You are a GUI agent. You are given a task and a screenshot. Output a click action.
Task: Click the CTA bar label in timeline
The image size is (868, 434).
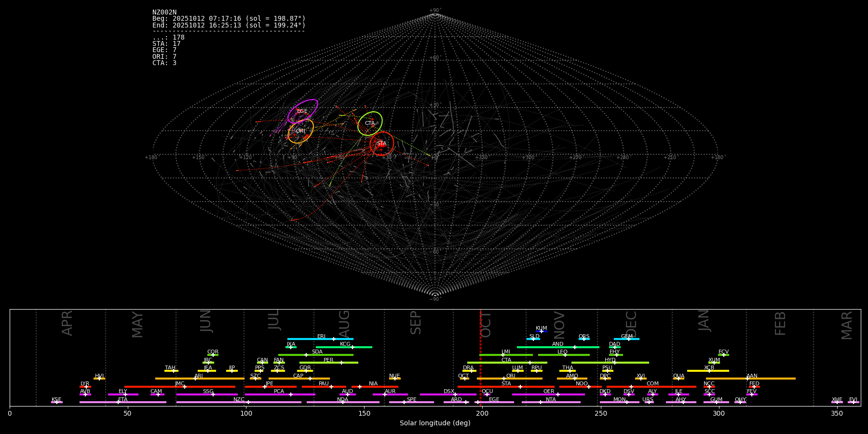(x=506, y=360)
